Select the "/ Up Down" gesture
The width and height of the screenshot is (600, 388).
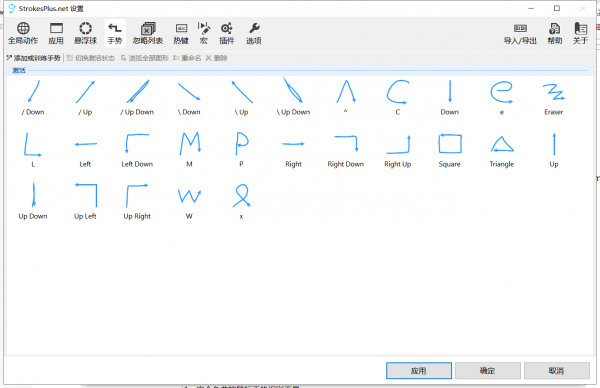tap(137, 97)
